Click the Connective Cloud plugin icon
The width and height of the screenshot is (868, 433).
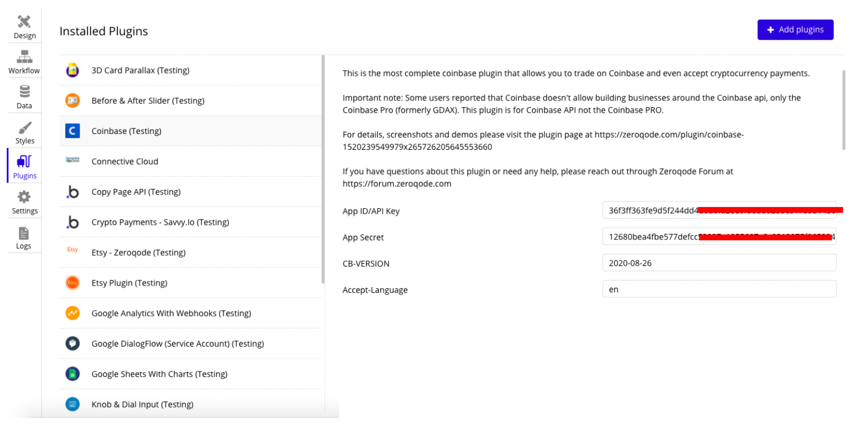click(72, 161)
